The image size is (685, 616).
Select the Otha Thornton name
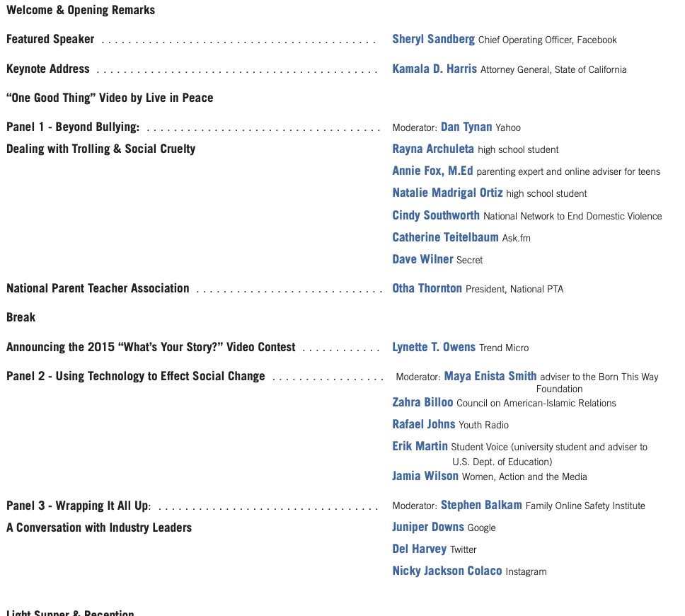point(427,289)
